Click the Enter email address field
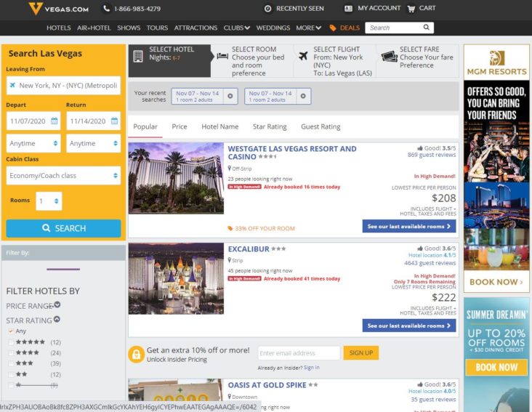 [299, 353]
